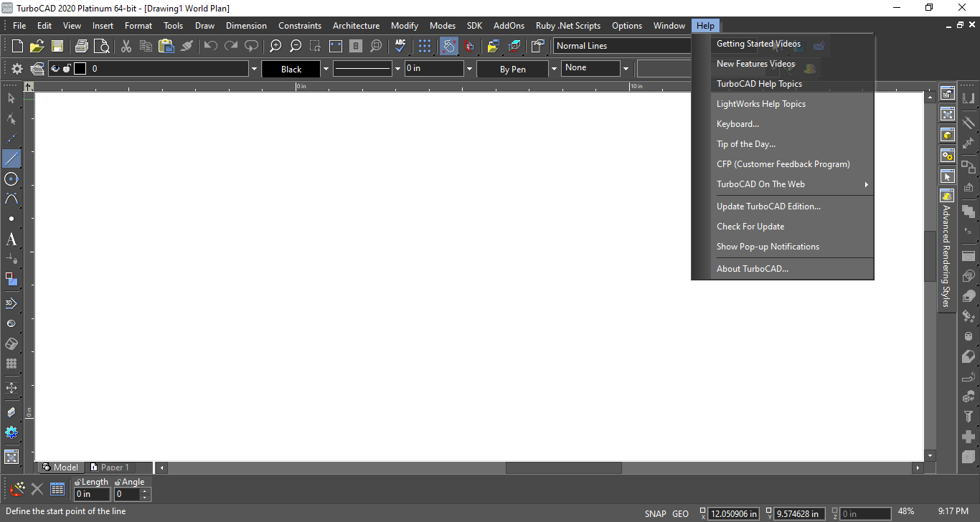Save the drawing with the floppy disk icon

[57, 46]
